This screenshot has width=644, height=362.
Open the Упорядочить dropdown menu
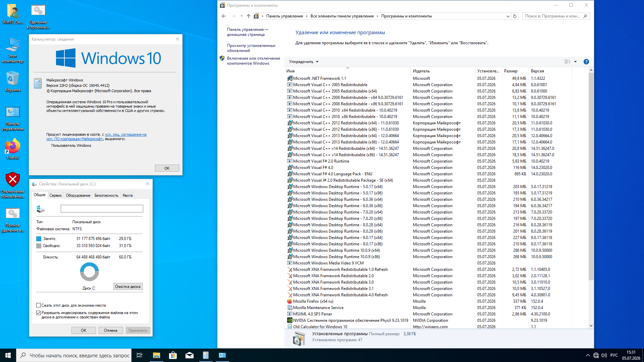[304, 62]
